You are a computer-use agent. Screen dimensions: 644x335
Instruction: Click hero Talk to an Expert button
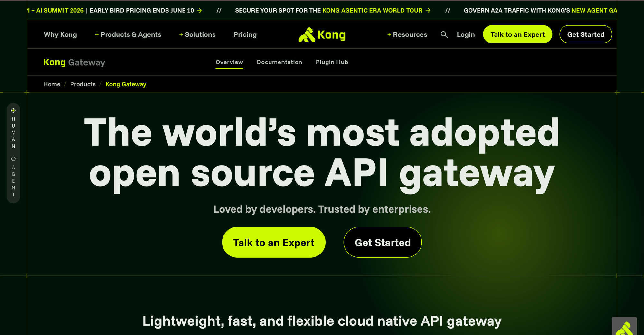click(274, 242)
